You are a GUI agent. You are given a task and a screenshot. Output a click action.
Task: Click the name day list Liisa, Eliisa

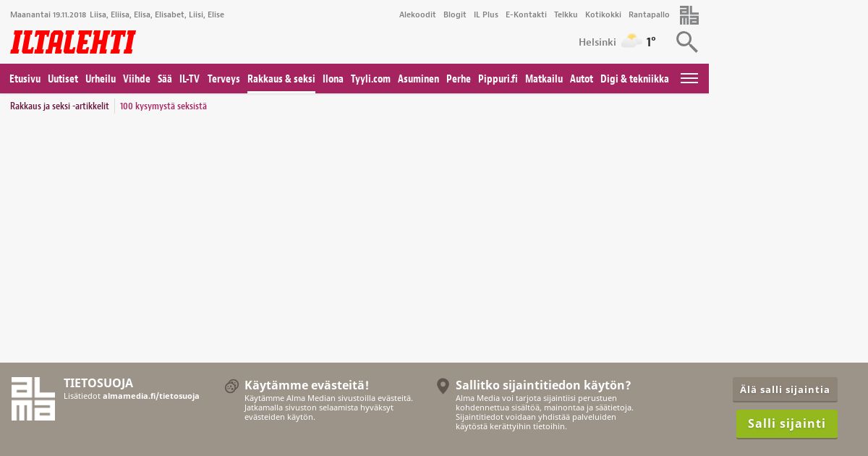[157, 14]
